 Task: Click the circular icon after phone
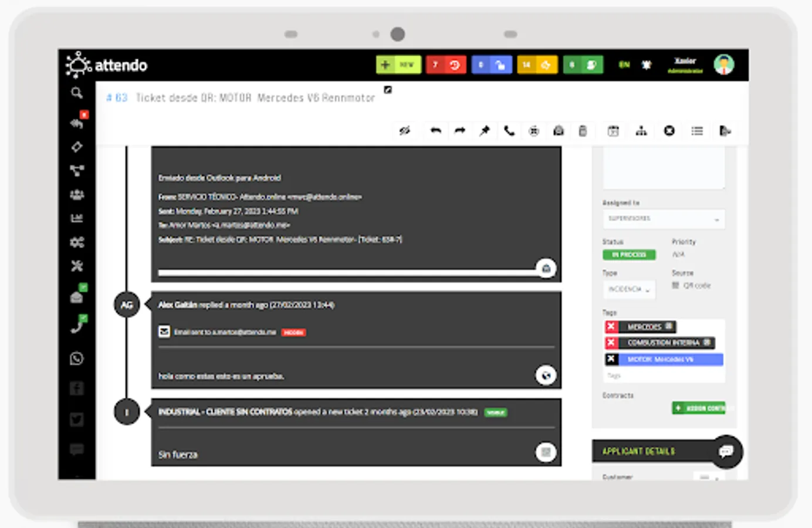click(x=534, y=131)
